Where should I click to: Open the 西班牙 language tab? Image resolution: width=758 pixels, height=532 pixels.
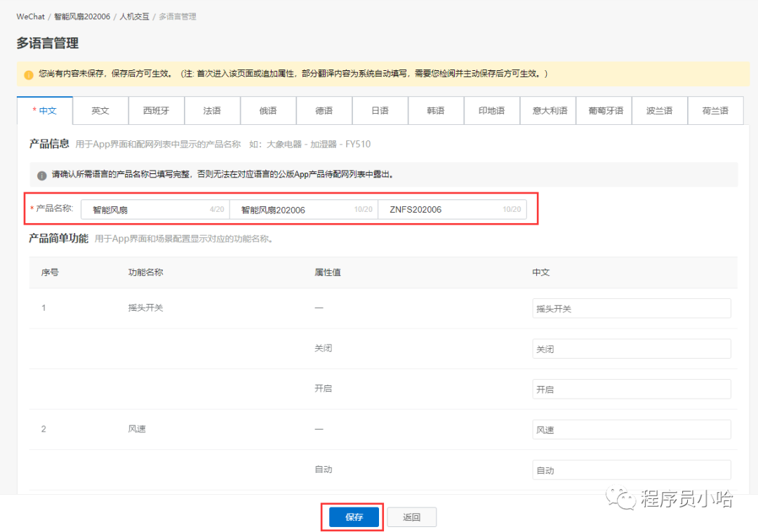[x=157, y=111]
